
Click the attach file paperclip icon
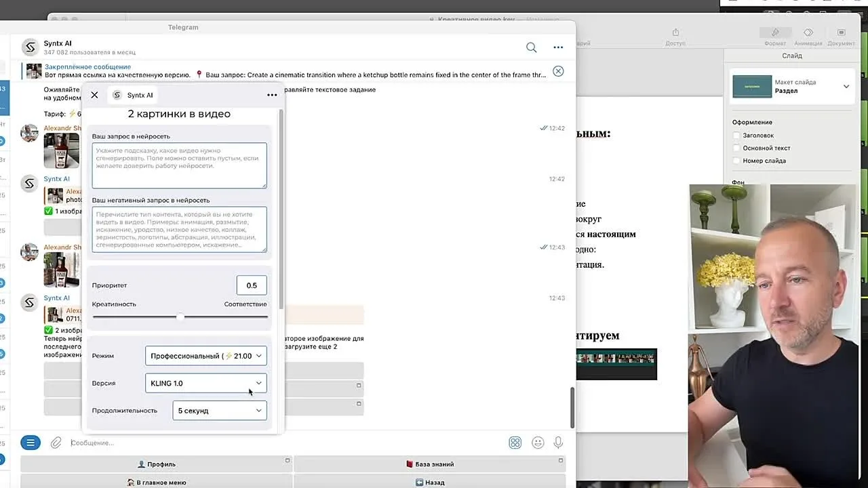[x=56, y=443]
